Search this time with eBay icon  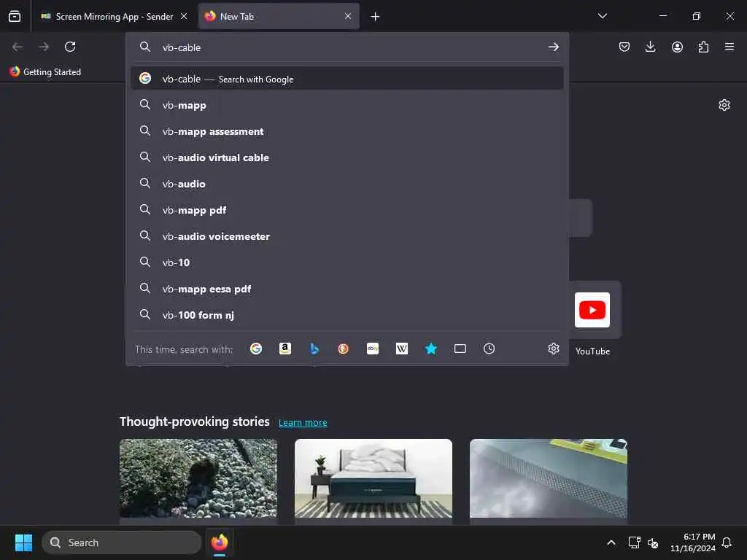coord(373,349)
